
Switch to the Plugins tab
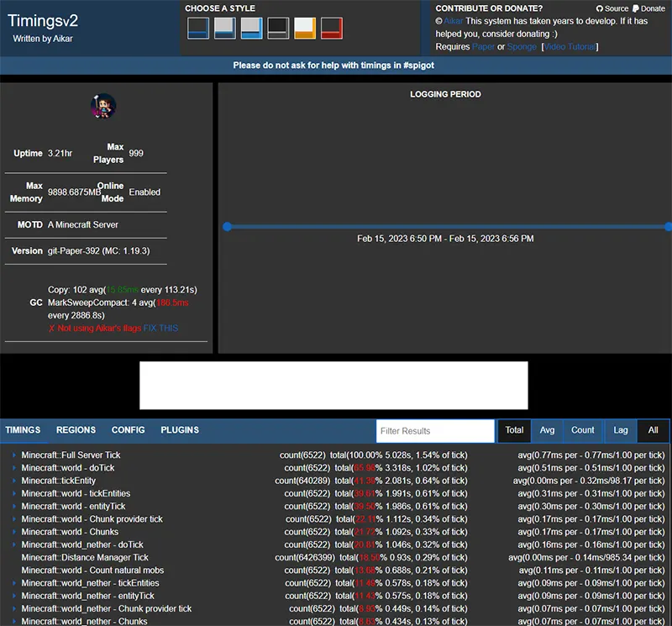coord(180,430)
